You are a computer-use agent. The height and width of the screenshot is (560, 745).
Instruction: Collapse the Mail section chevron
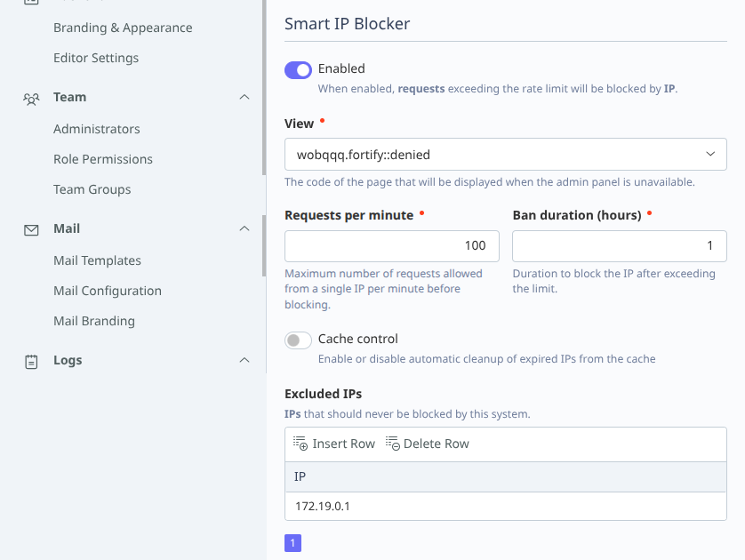click(x=244, y=228)
